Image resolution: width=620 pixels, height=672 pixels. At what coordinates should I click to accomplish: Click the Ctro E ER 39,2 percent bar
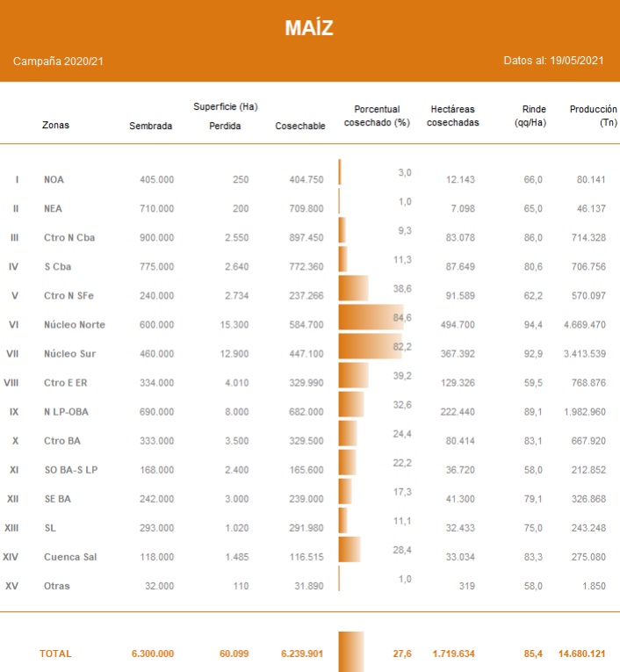click(x=353, y=375)
